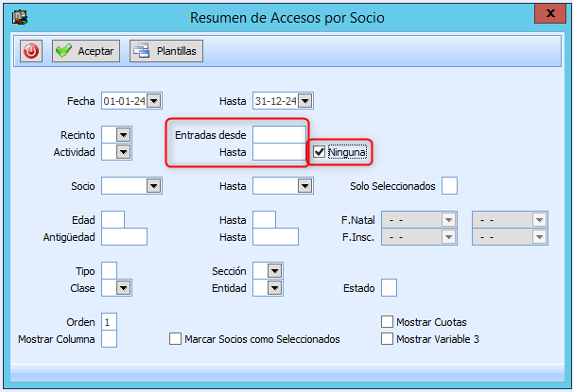Open the Hasta end date 31-12-24 dropdown

tap(305, 101)
